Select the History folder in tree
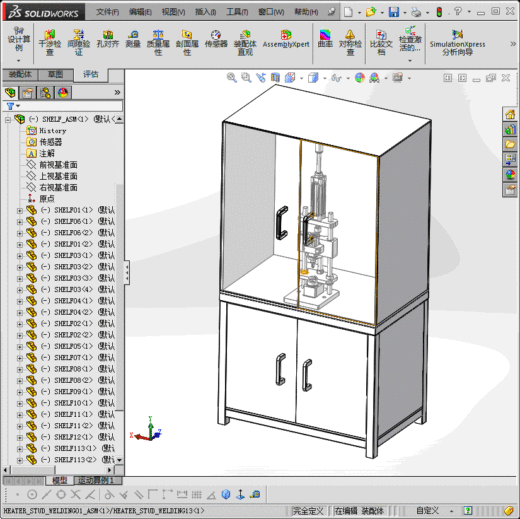Image resolution: width=520 pixels, height=519 pixels. (53, 131)
